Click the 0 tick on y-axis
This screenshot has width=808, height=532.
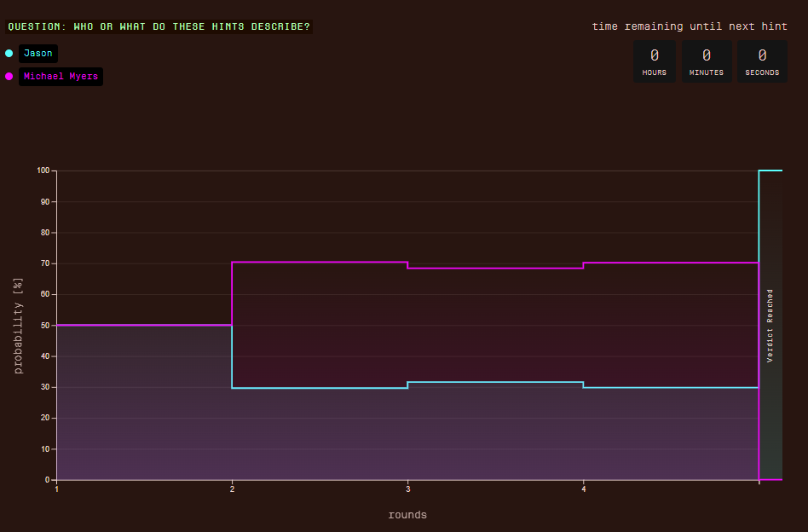[x=48, y=480]
